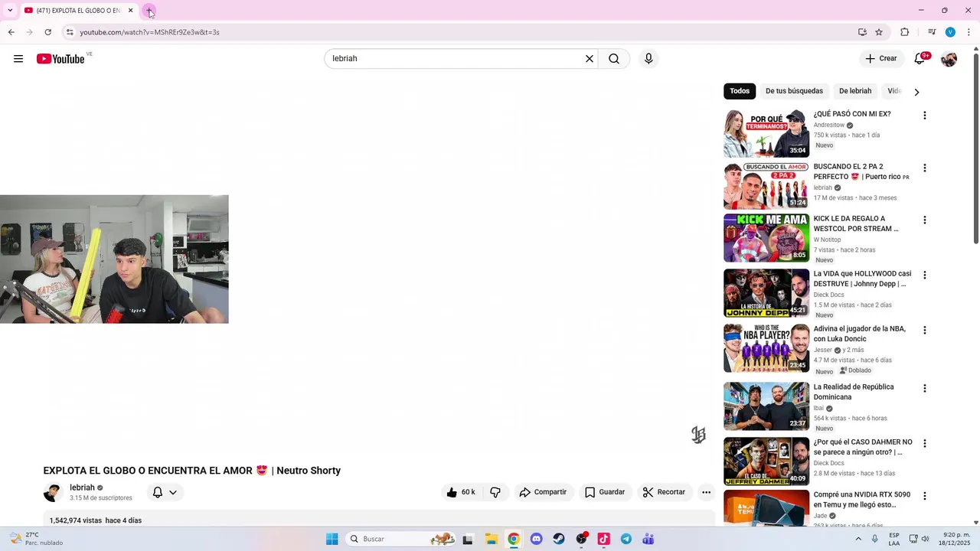Open the YouTube hamburger guide menu

point(18,59)
